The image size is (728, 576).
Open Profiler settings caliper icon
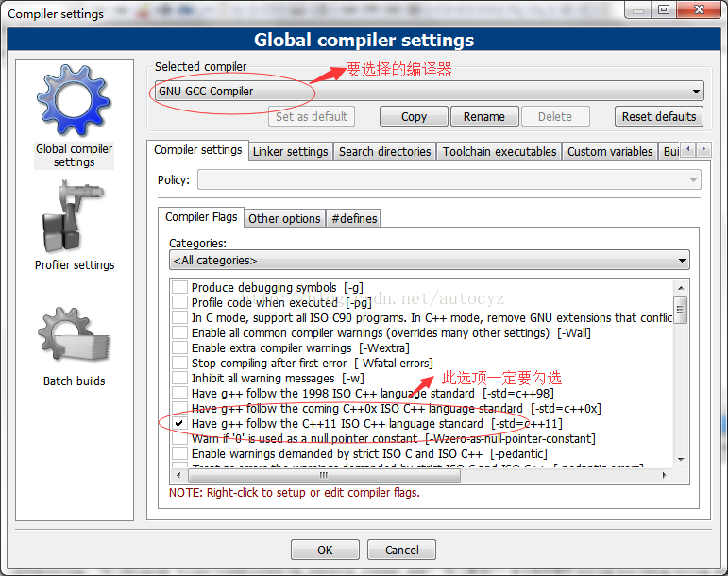(x=74, y=216)
